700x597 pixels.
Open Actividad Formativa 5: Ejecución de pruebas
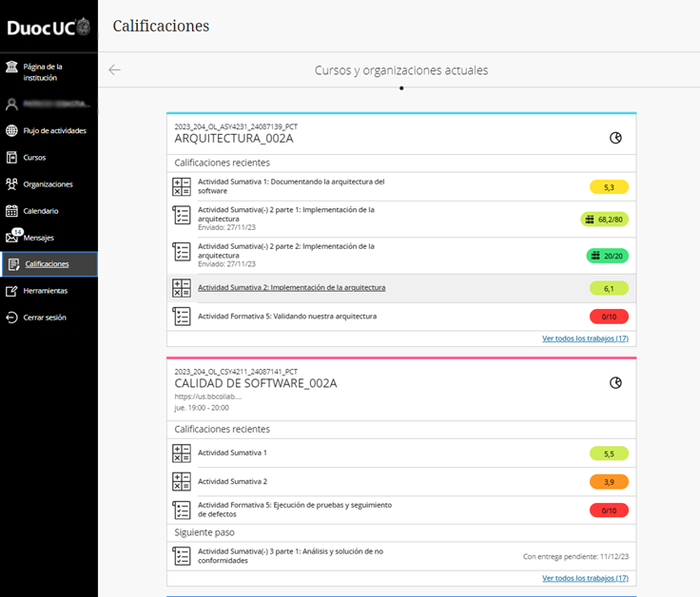(x=295, y=510)
